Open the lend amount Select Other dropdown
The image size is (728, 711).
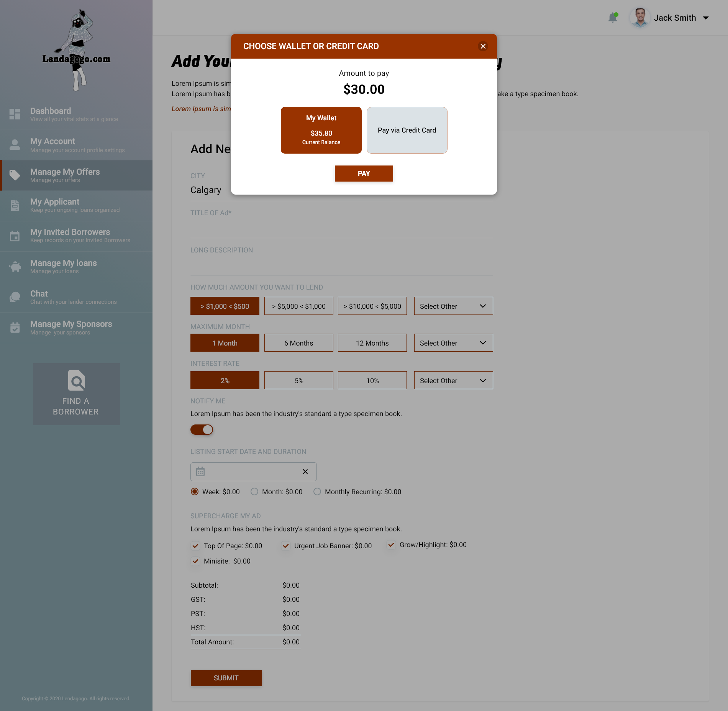click(x=453, y=306)
